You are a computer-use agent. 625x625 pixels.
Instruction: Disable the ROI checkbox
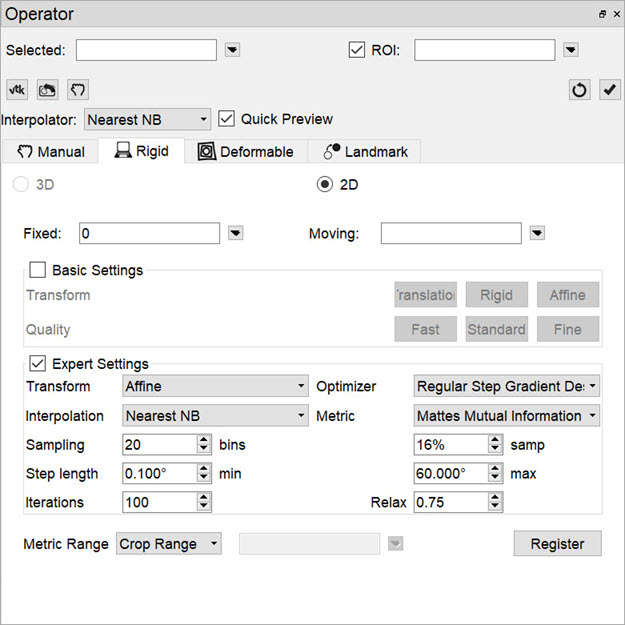click(x=356, y=49)
